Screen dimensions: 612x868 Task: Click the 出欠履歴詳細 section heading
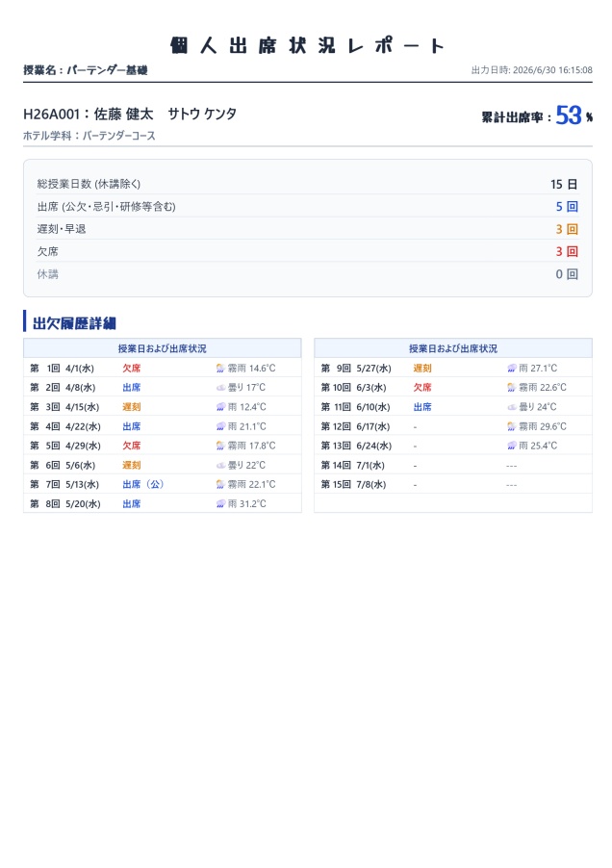point(74,323)
